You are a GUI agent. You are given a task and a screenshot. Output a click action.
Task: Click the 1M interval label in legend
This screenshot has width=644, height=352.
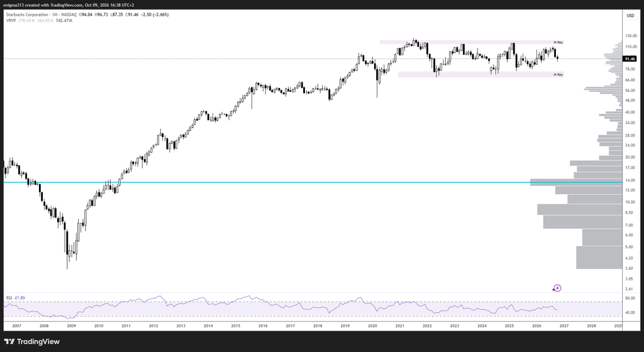tap(54, 14)
